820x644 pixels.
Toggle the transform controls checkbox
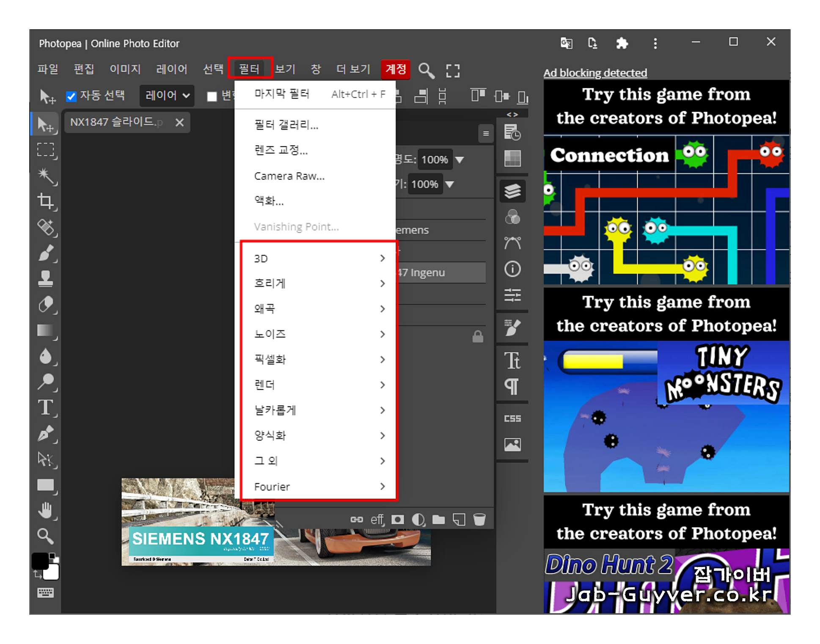pos(212,96)
